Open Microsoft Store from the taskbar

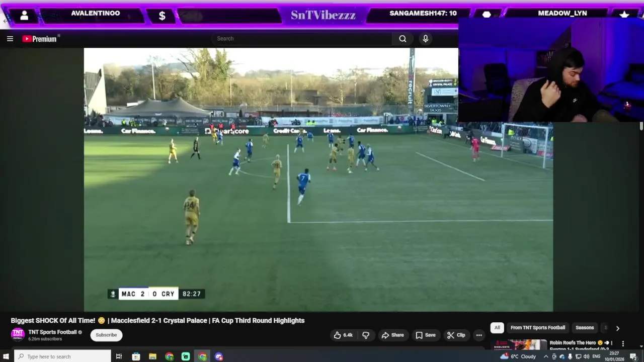click(136, 356)
